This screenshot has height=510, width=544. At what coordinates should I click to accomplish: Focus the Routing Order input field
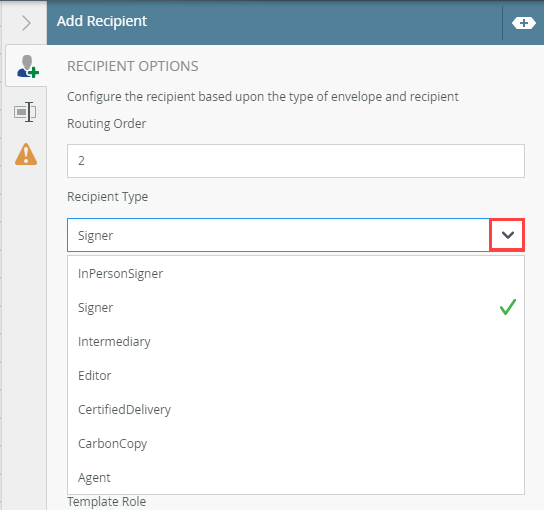296,161
